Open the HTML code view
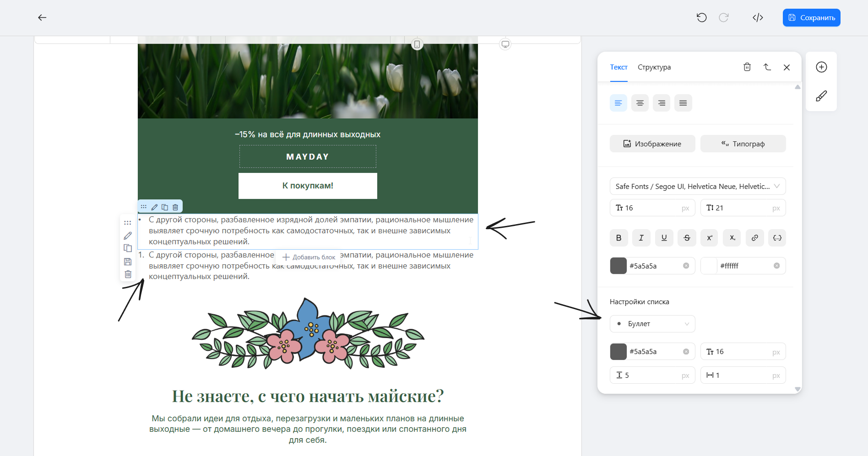The image size is (868, 456). pos(758,18)
